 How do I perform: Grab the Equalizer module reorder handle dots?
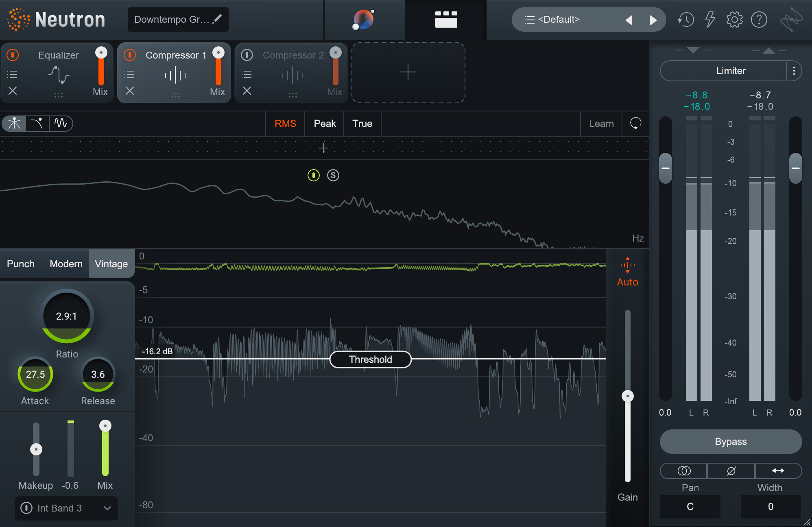59,95
